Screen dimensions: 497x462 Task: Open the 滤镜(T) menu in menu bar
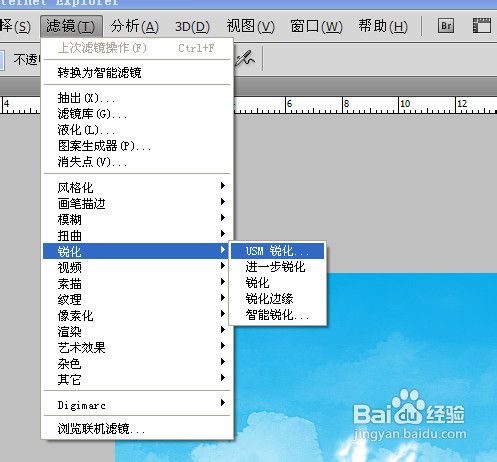point(71,26)
